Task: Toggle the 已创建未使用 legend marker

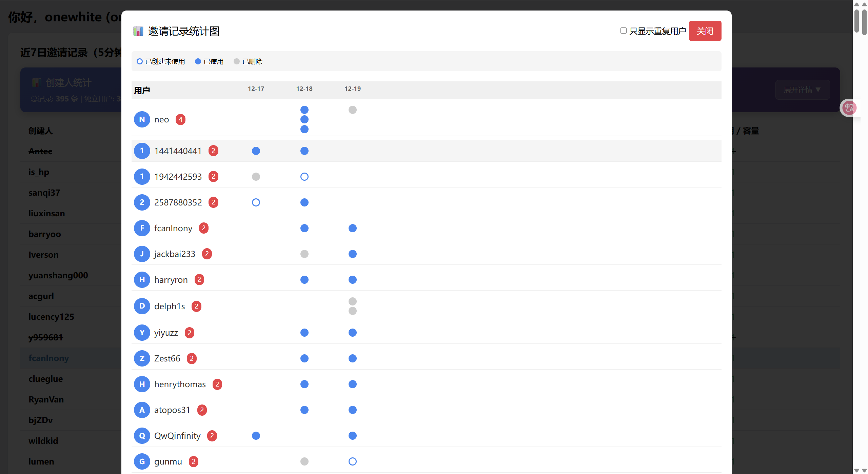Action: tap(140, 61)
